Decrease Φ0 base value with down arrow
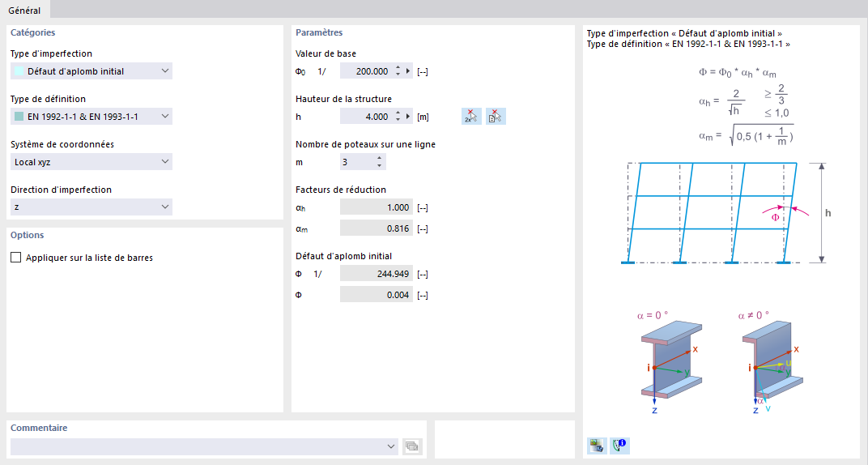 point(398,75)
